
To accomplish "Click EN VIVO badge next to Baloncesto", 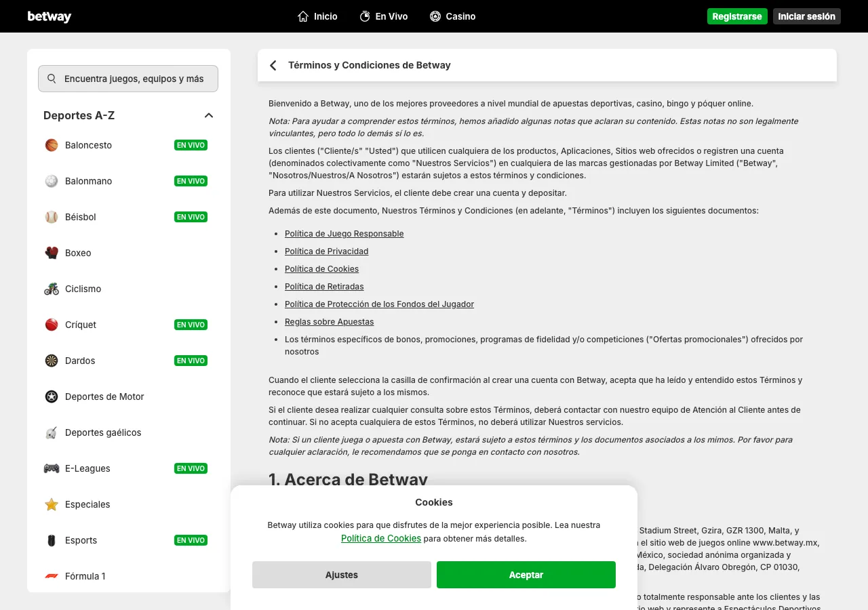I will pyautogui.click(x=191, y=145).
